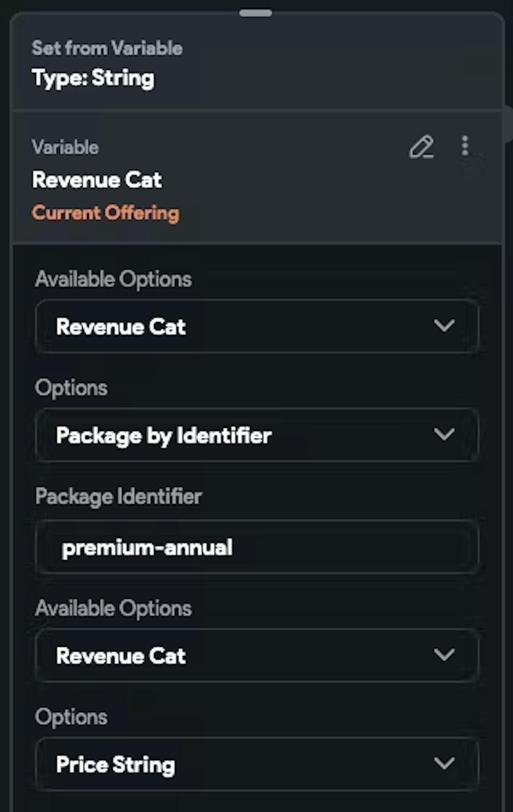This screenshot has height=812, width=513.
Task: Click the chevron arrow on Package by Identifier
Action: [444, 434]
